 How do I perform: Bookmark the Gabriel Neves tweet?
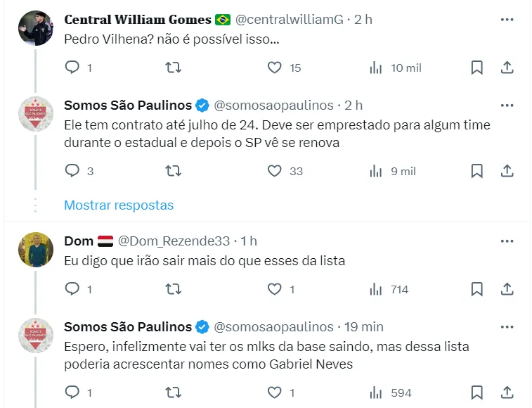(x=476, y=393)
